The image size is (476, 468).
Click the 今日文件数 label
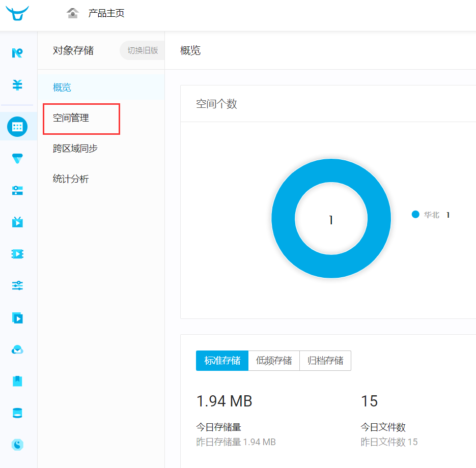pos(383,427)
